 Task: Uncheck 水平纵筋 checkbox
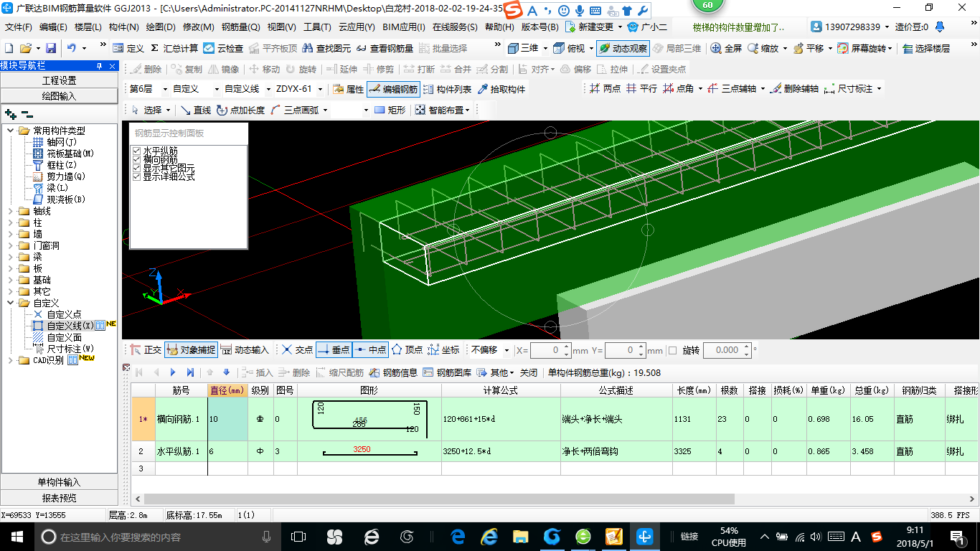point(137,151)
